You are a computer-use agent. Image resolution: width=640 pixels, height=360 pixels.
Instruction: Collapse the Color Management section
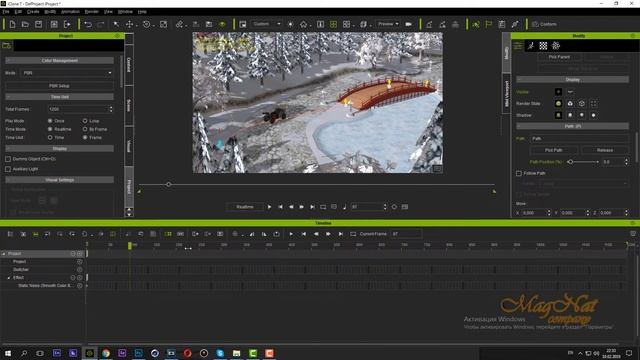(60, 60)
